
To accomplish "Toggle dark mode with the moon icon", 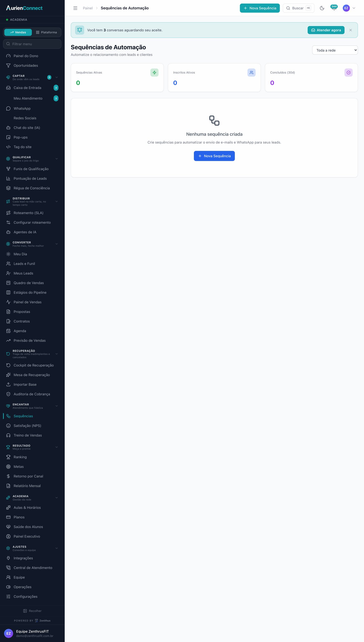I will pyautogui.click(x=322, y=8).
